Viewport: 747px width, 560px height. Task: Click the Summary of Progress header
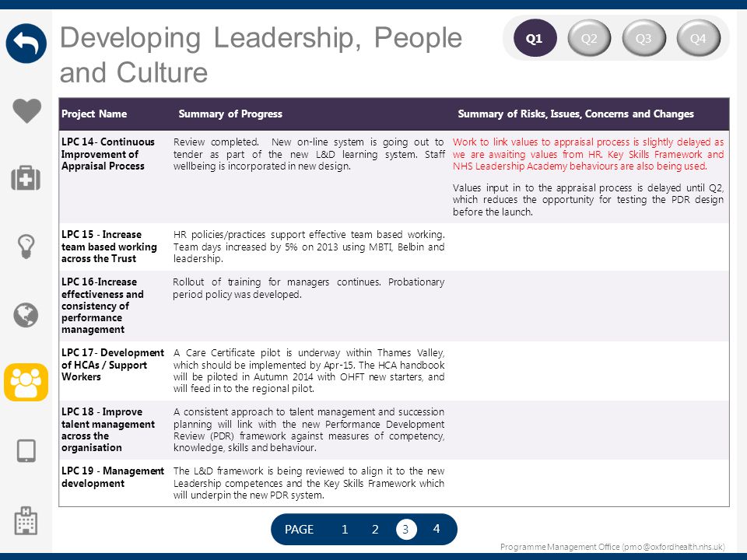230,114
